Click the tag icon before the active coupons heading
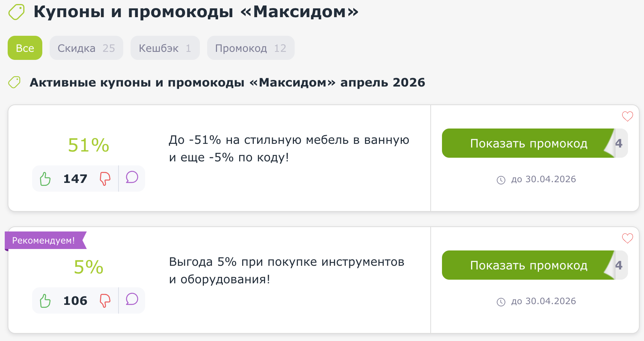Image resolution: width=644 pixels, height=341 pixels. pyautogui.click(x=14, y=82)
